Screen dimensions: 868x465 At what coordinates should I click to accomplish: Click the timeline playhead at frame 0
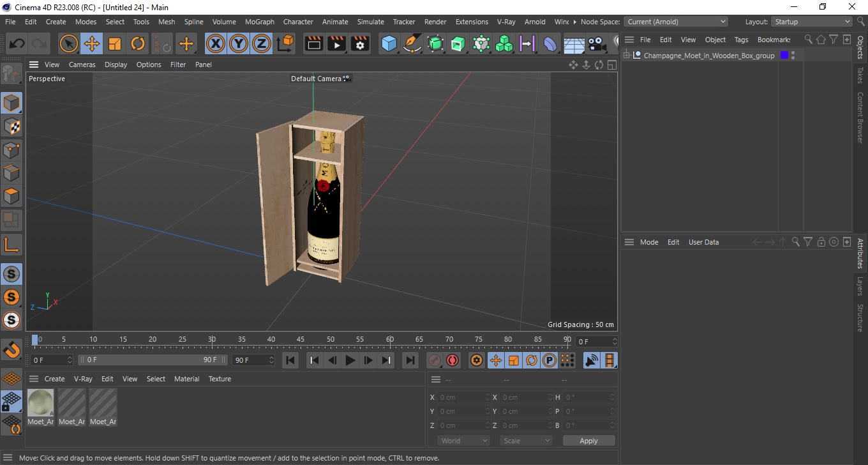coord(36,340)
